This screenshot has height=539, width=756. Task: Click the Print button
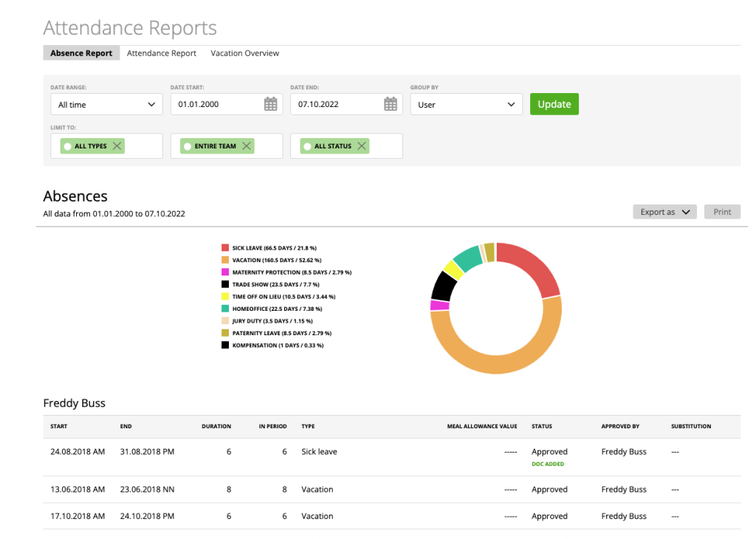pyautogui.click(x=722, y=212)
